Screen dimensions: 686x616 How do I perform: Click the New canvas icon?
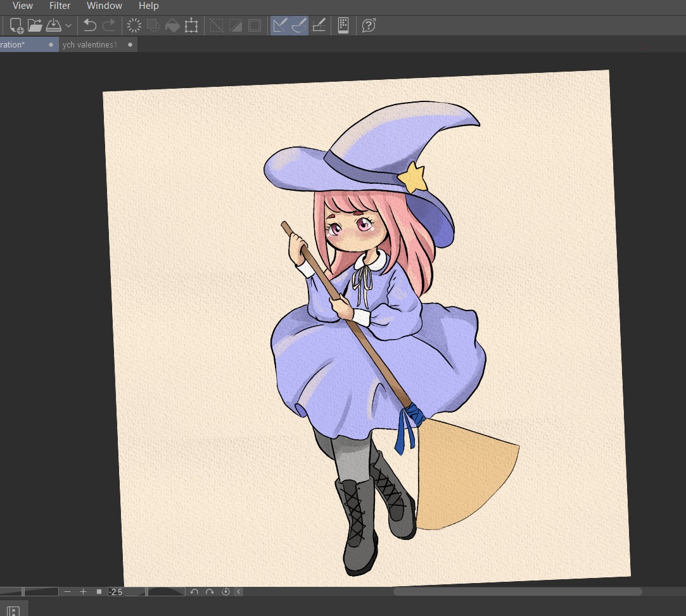click(x=16, y=26)
